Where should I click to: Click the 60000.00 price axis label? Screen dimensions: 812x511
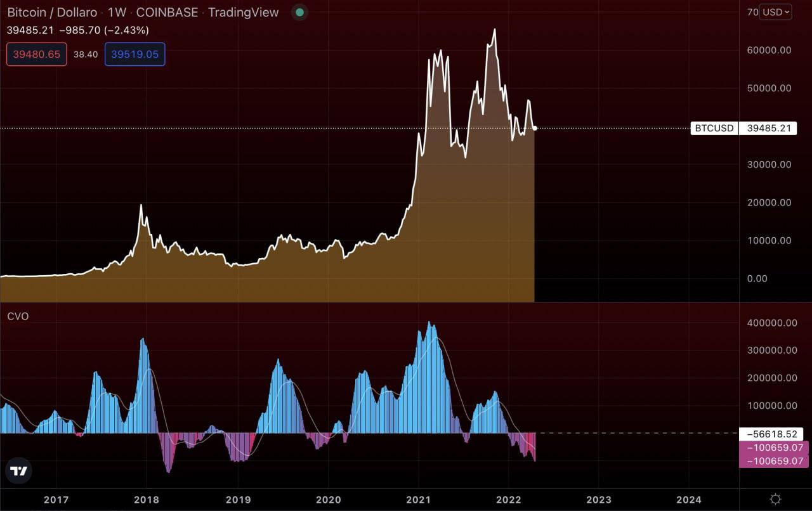pyautogui.click(x=769, y=50)
